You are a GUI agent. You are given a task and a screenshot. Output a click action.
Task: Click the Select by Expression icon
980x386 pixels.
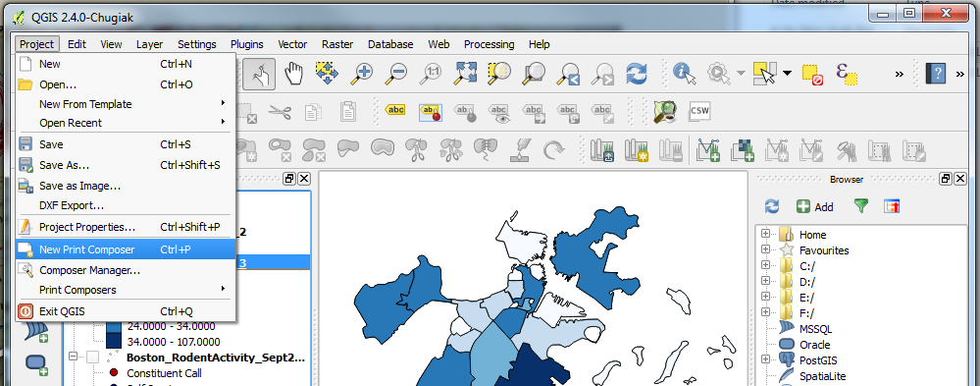(847, 74)
